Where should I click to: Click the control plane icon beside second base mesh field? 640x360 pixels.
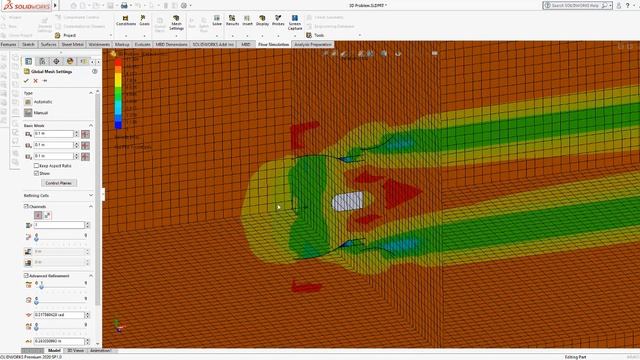point(85,145)
